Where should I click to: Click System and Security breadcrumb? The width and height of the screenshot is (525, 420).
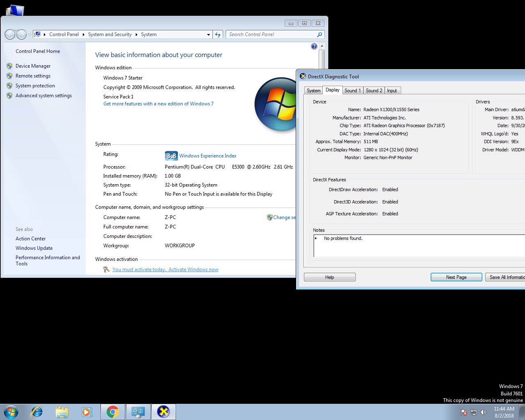tap(110, 34)
